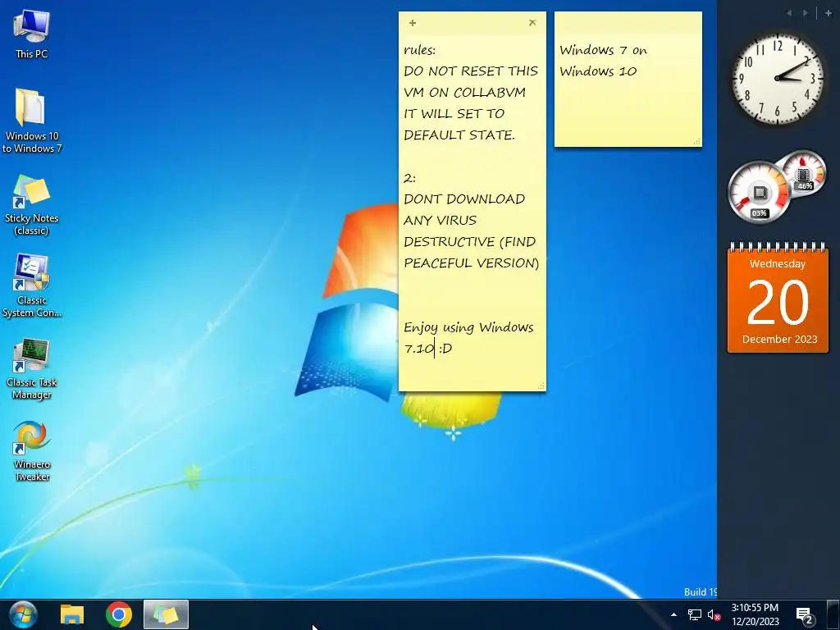Click the 'December 2023' calendar text
Image resolution: width=840 pixels, height=630 pixels.
click(x=779, y=339)
